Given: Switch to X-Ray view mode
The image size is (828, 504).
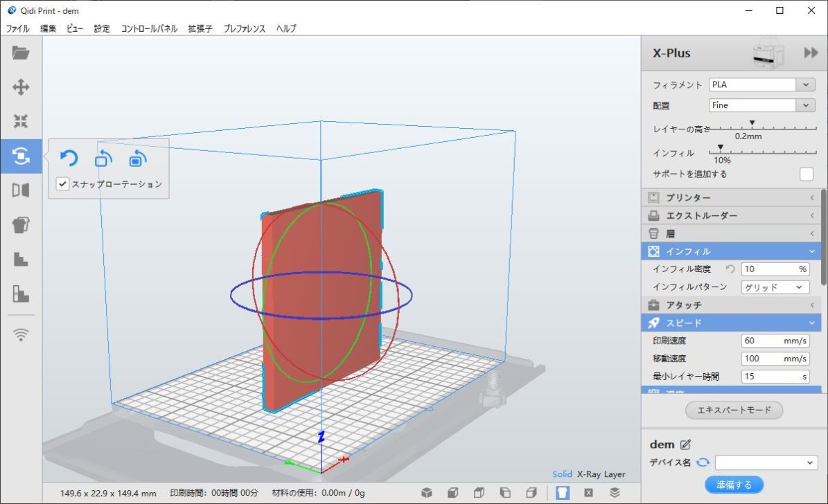Looking at the screenshot, I should 588,474.
